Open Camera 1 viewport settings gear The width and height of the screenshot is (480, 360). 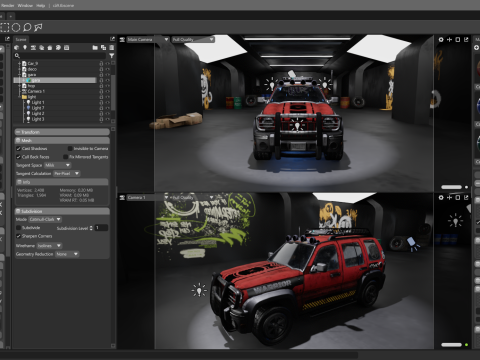tap(441, 197)
